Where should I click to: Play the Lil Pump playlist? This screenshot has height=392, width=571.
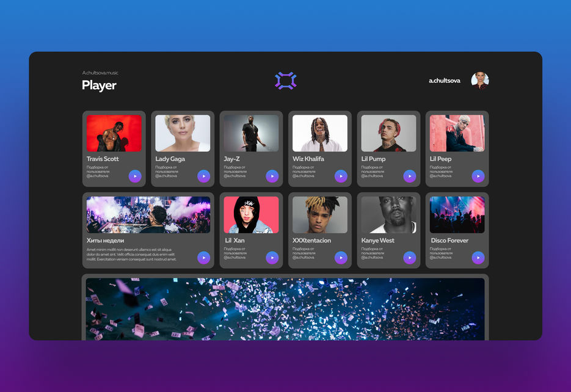[x=410, y=176]
